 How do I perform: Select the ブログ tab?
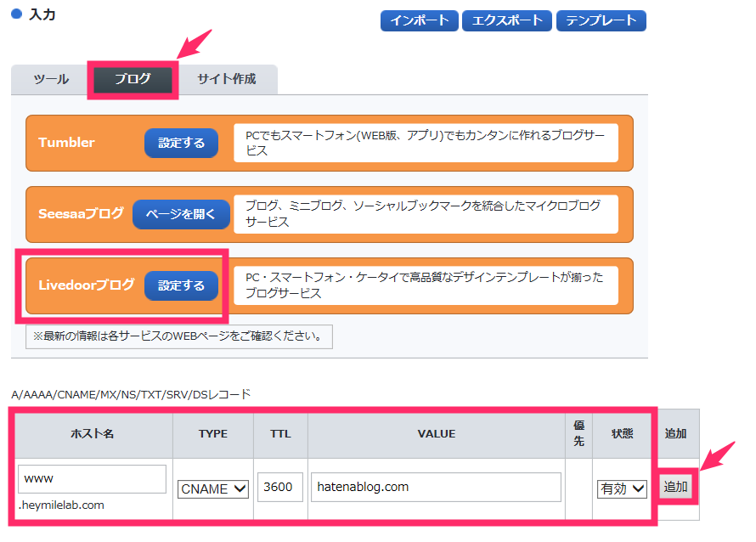click(x=133, y=79)
